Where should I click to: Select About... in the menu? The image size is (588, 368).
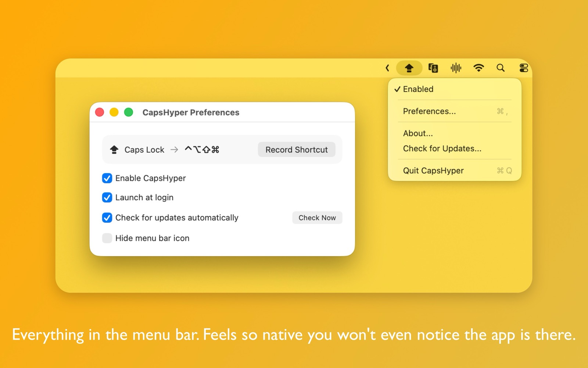click(x=455, y=133)
